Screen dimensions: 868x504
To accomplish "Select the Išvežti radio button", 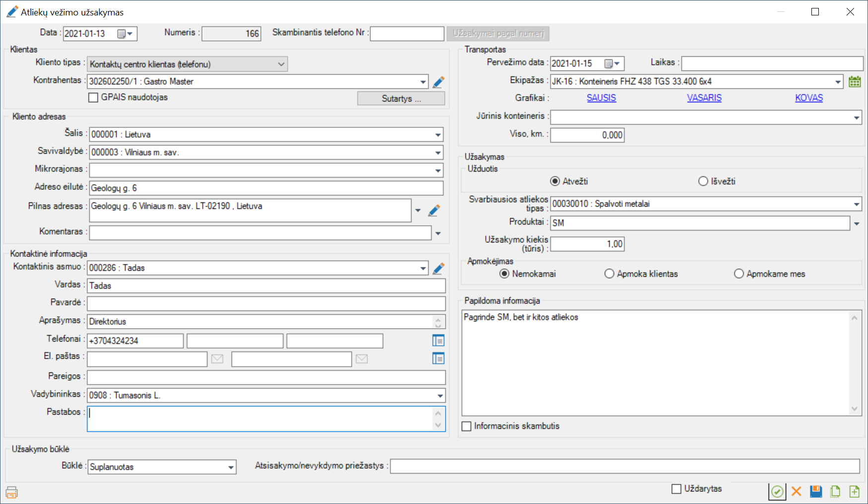I will (703, 181).
